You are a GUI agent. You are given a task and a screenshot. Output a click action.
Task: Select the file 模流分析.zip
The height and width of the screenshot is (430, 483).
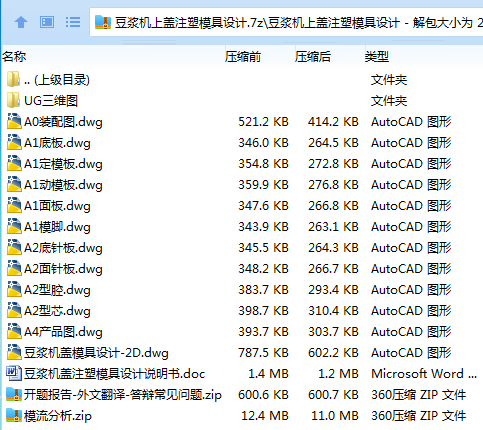[x=58, y=416]
